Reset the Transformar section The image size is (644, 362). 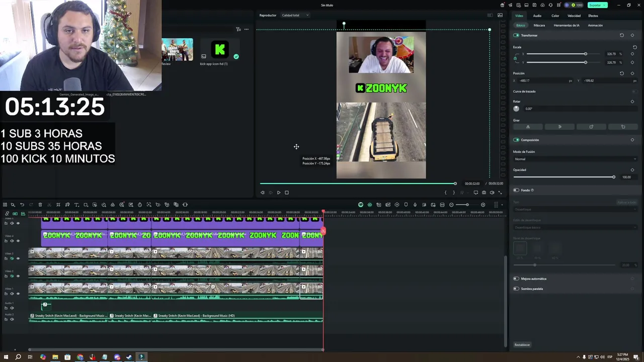622,35
